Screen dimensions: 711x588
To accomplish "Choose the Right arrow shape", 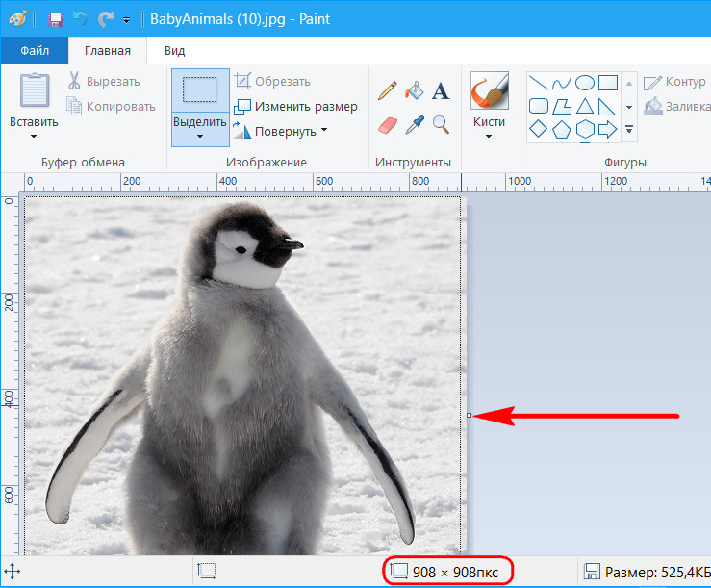I will 608,129.
